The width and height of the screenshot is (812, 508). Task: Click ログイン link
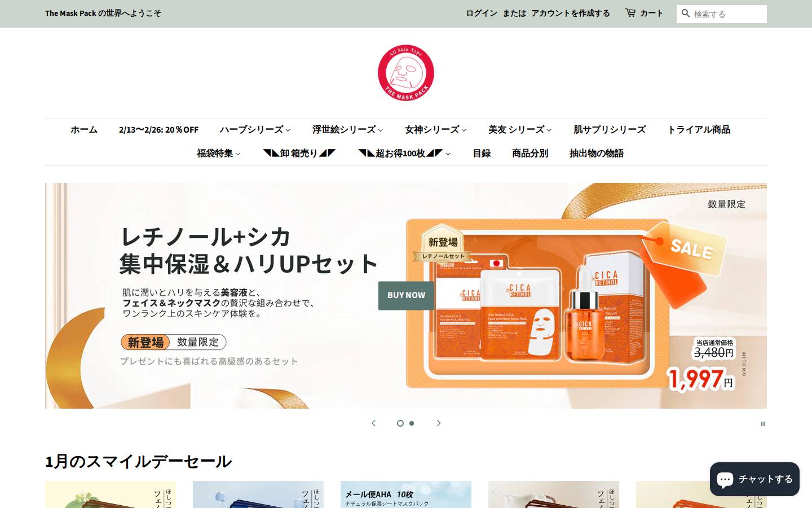pos(482,13)
